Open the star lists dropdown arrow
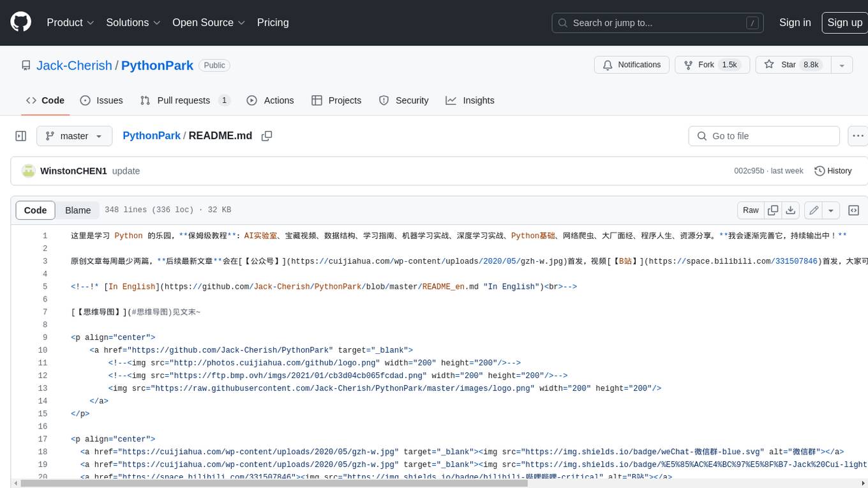 [842, 65]
